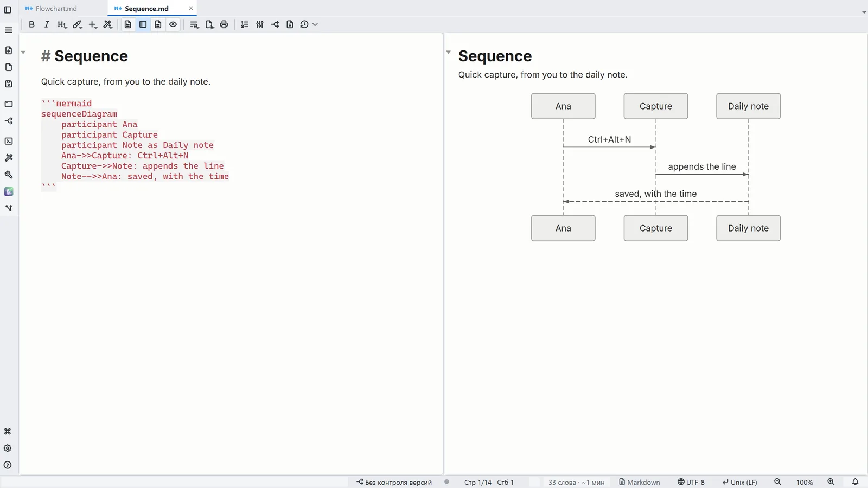The image size is (868, 488).
Task: Switch to editor-only view mode
Action: pos(128,24)
